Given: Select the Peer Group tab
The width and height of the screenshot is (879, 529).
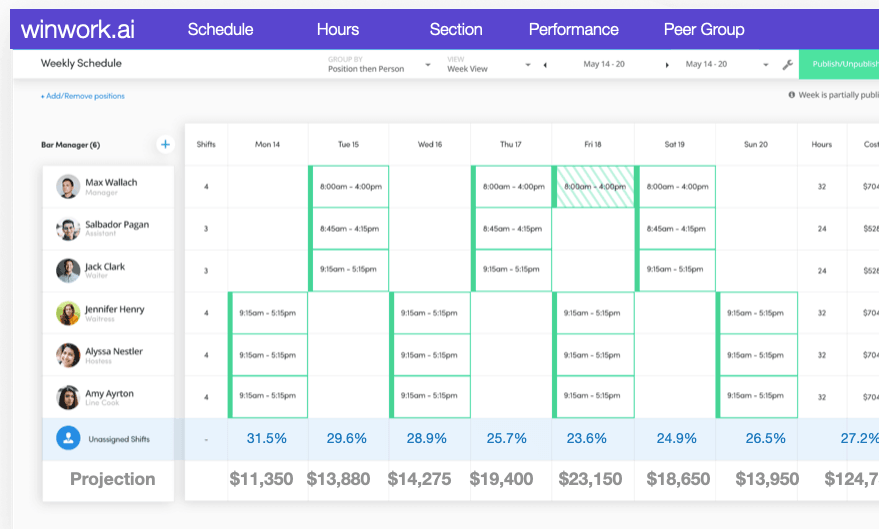Looking at the screenshot, I should coord(704,29).
